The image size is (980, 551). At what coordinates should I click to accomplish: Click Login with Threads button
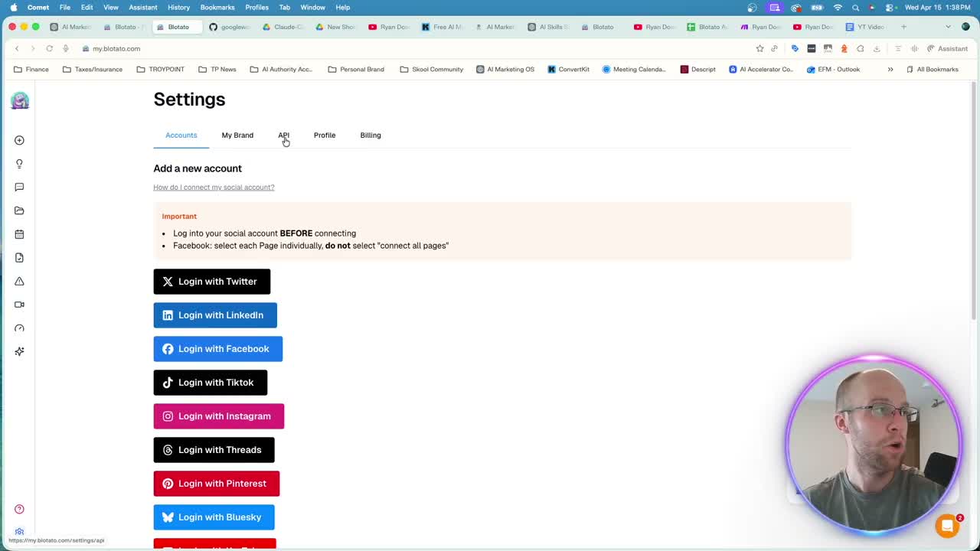[214, 450]
